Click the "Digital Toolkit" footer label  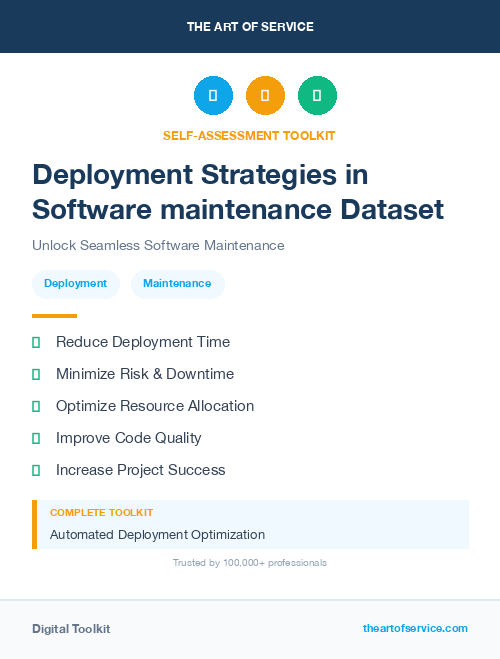(x=71, y=629)
